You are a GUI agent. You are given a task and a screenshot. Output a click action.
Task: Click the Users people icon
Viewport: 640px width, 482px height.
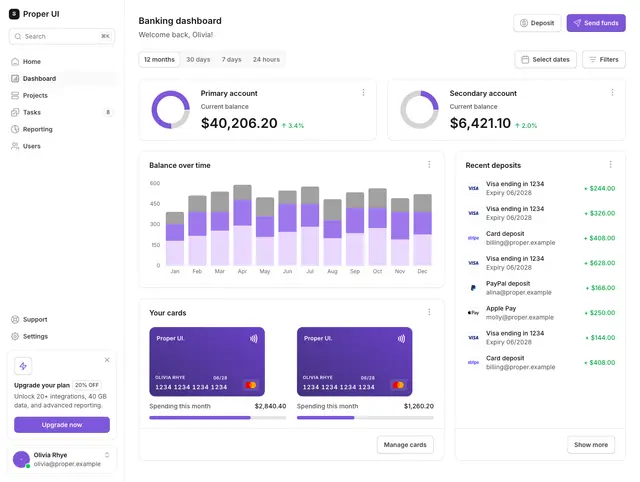tap(15, 146)
